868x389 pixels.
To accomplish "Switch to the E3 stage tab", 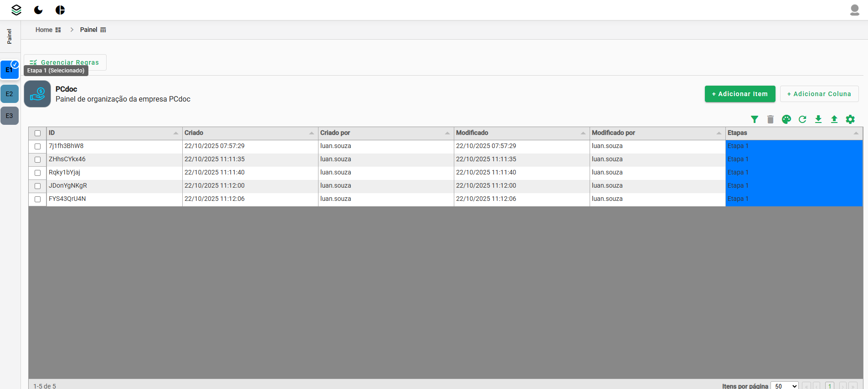I will [10, 116].
